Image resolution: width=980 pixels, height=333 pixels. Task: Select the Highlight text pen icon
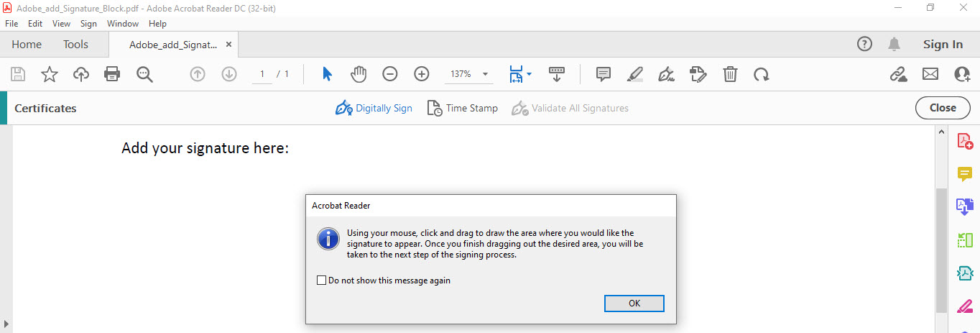pos(634,74)
